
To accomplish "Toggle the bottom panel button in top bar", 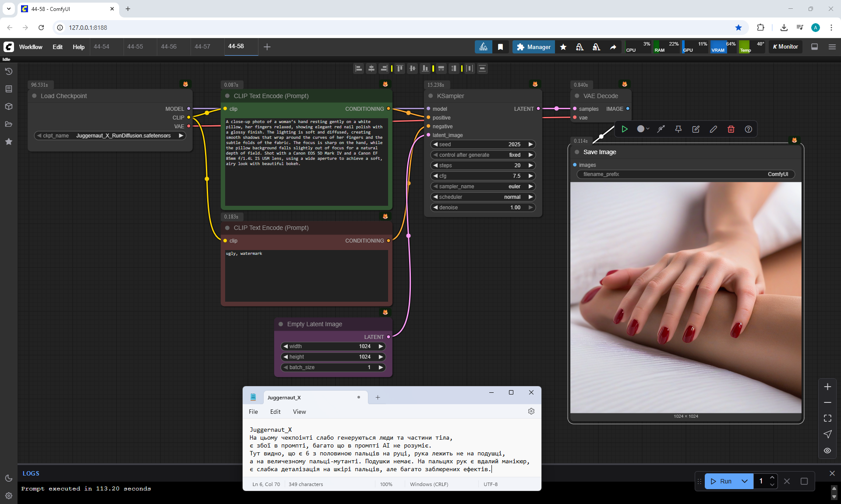I will (x=814, y=47).
